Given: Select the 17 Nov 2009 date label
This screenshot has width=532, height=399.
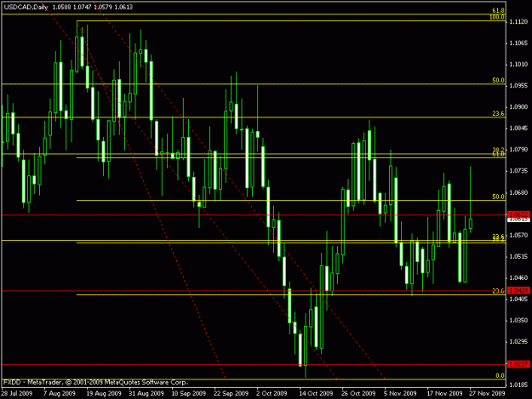Looking at the screenshot, I should tap(444, 393).
